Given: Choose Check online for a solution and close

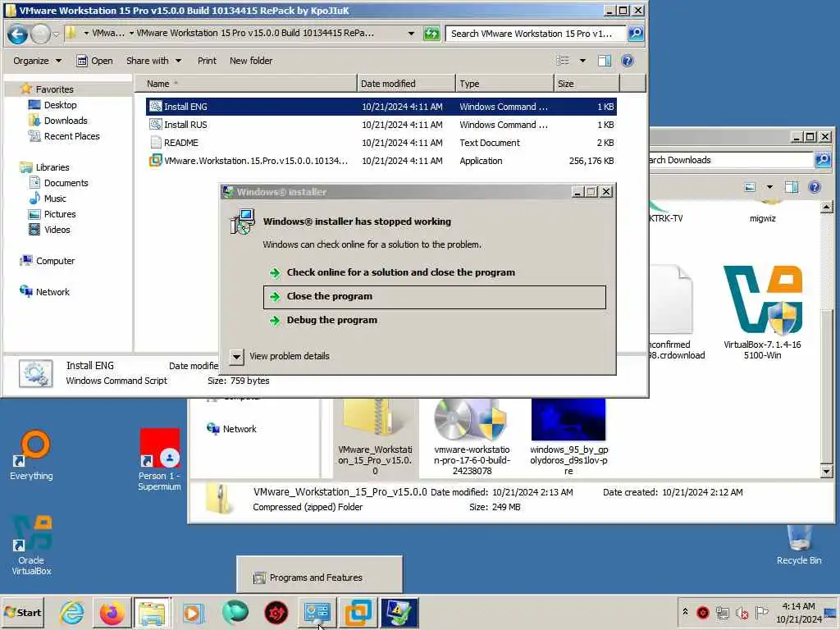Looking at the screenshot, I should pos(435,272).
